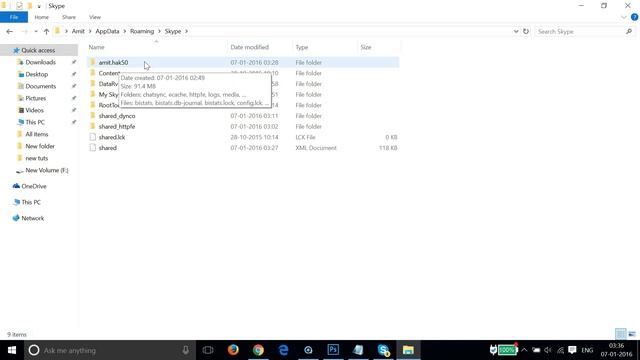640x360 pixels.
Task: Sort by the Type column header
Action: (x=302, y=47)
